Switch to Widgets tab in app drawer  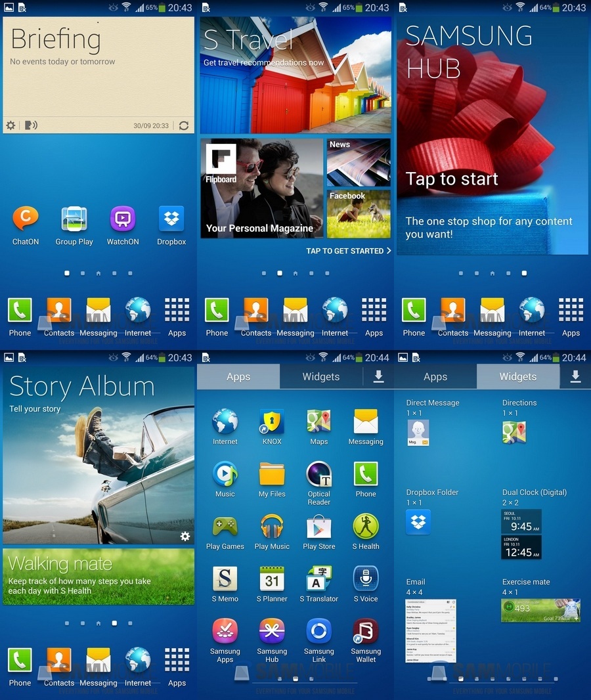point(321,376)
